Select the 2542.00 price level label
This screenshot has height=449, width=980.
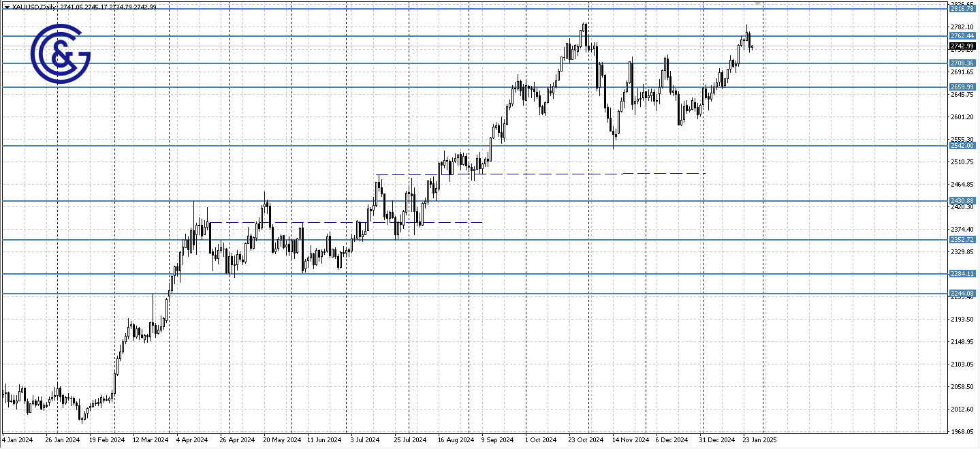[964, 145]
